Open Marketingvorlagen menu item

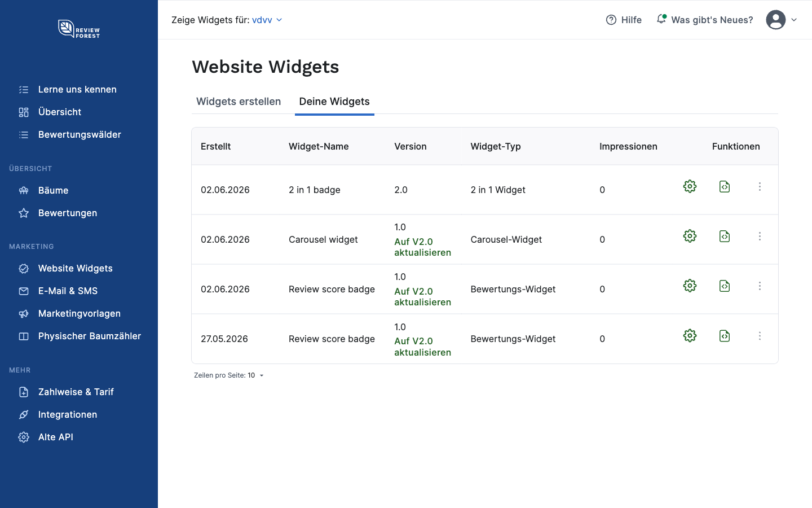click(80, 314)
